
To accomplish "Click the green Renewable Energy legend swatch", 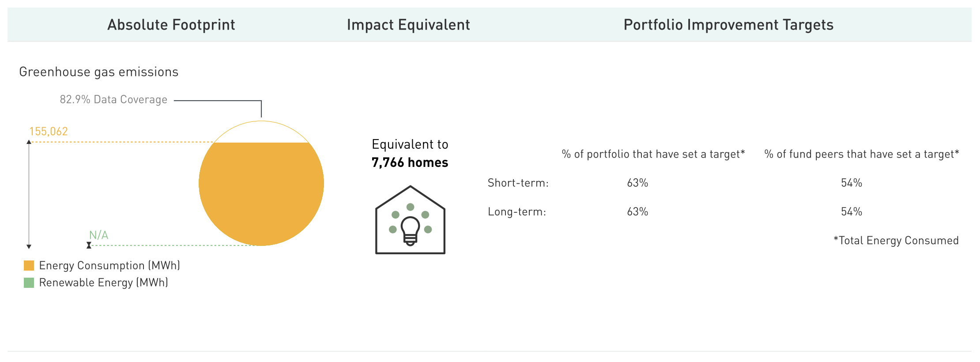I will click(x=29, y=283).
